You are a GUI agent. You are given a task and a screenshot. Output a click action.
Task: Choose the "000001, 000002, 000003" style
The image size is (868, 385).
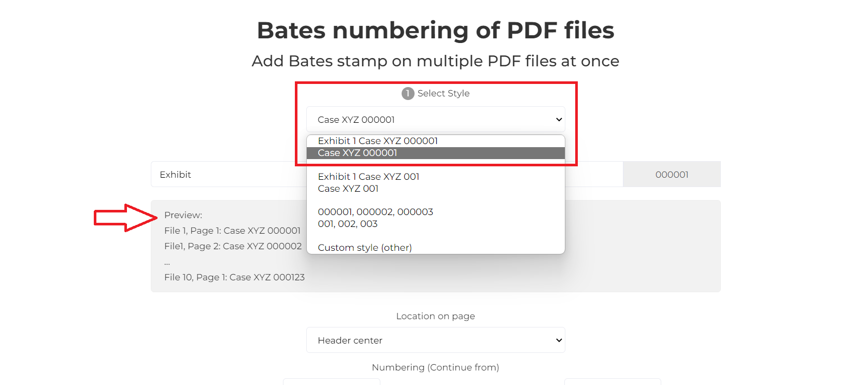click(375, 211)
